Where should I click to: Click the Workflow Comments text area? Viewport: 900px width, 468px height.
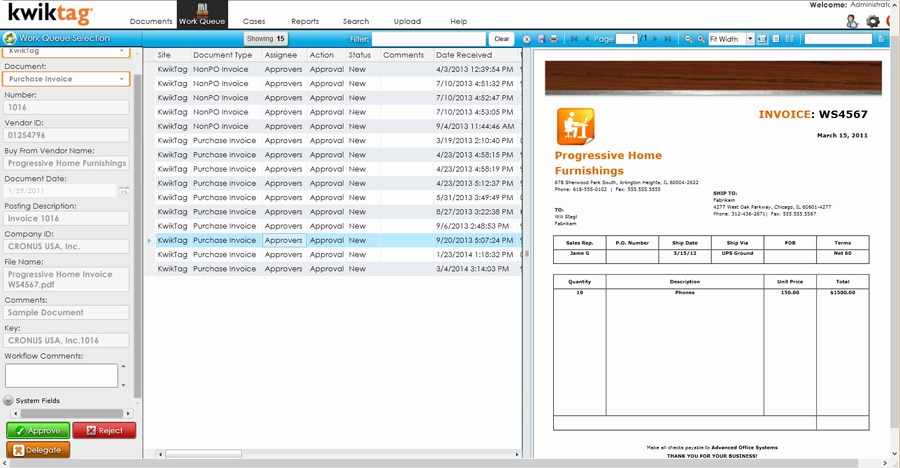(x=61, y=376)
